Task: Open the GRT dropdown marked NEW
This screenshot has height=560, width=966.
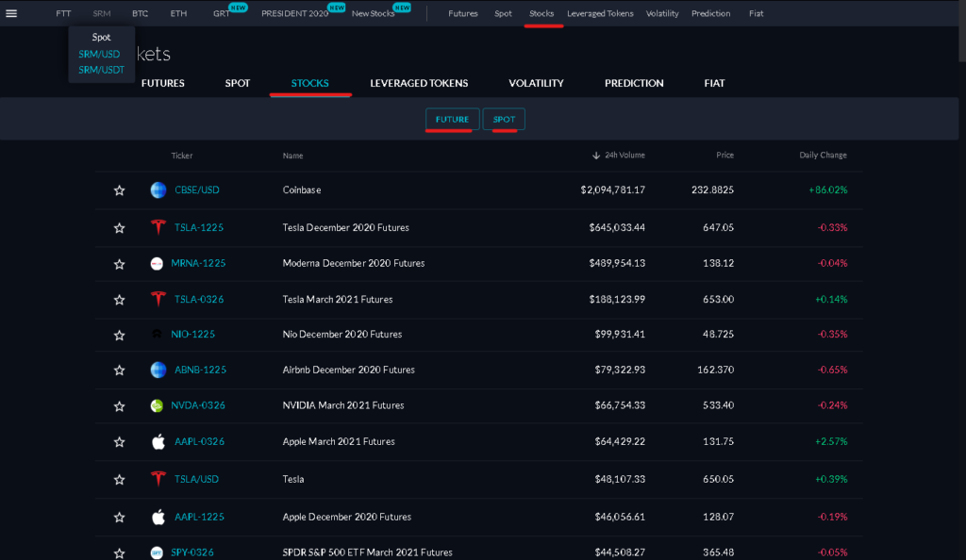Action: 222,13
